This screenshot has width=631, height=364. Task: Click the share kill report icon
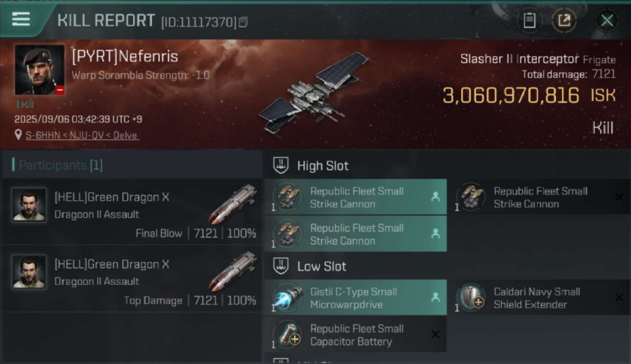[x=564, y=20]
